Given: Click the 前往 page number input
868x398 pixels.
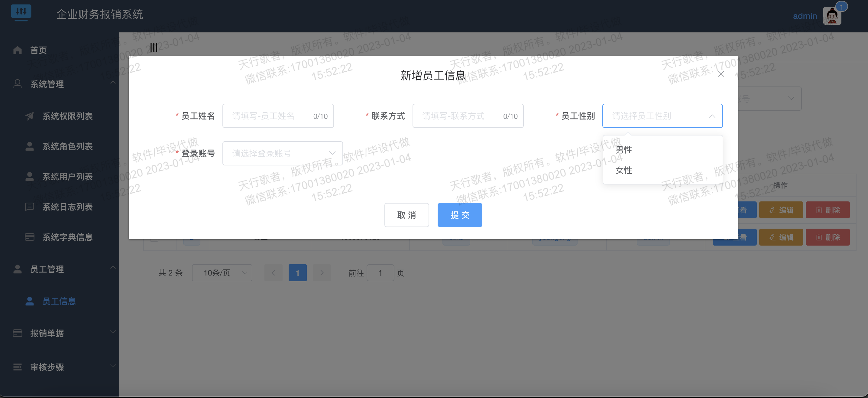Looking at the screenshot, I should pyautogui.click(x=380, y=273).
